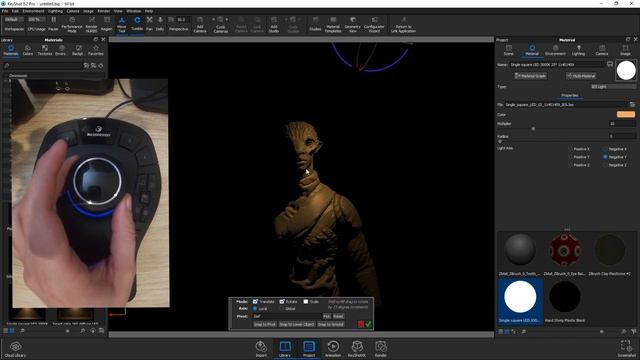Set Light Axis to Positive Y
This screenshot has width=640, height=360.
click(571, 157)
